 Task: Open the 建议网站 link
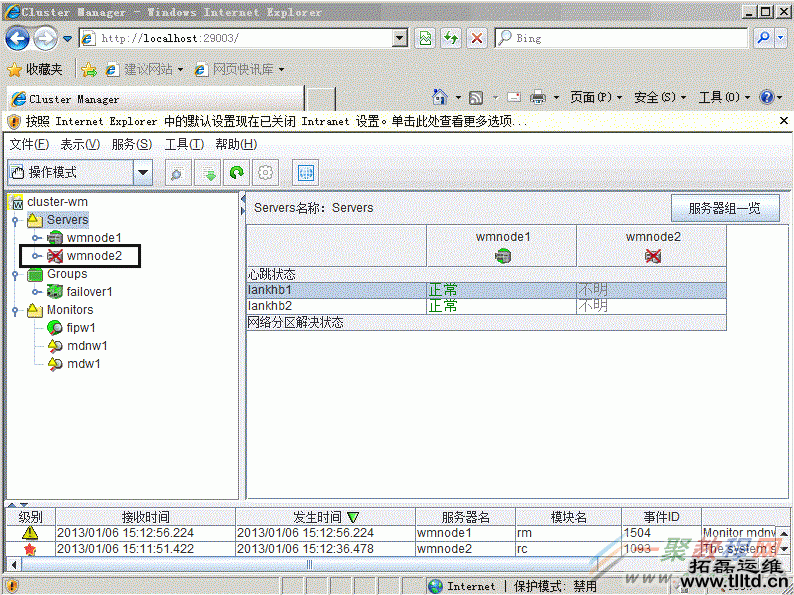point(144,69)
